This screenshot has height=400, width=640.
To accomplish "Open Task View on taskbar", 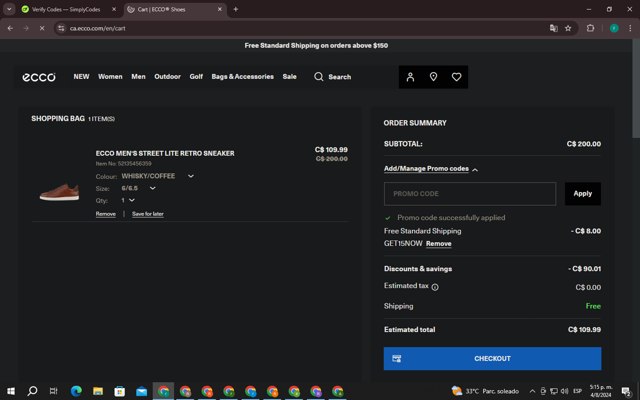I will tap(53, 391).
